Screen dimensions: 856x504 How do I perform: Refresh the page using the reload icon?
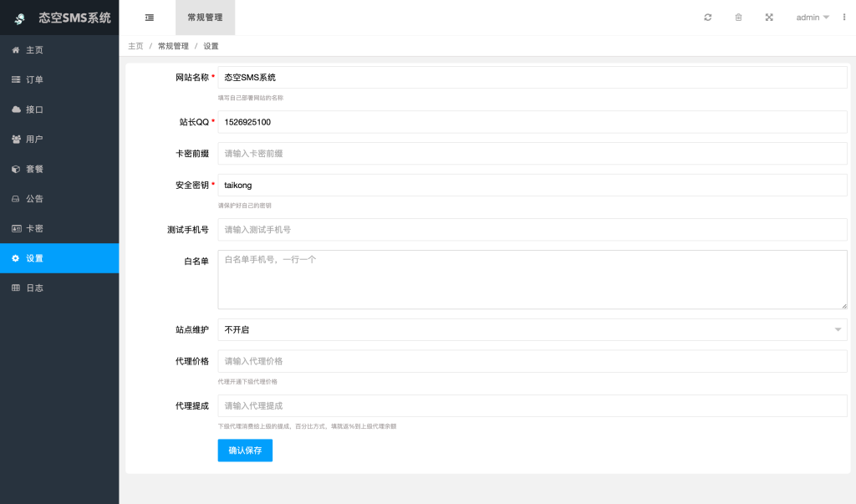click(707, 17)
